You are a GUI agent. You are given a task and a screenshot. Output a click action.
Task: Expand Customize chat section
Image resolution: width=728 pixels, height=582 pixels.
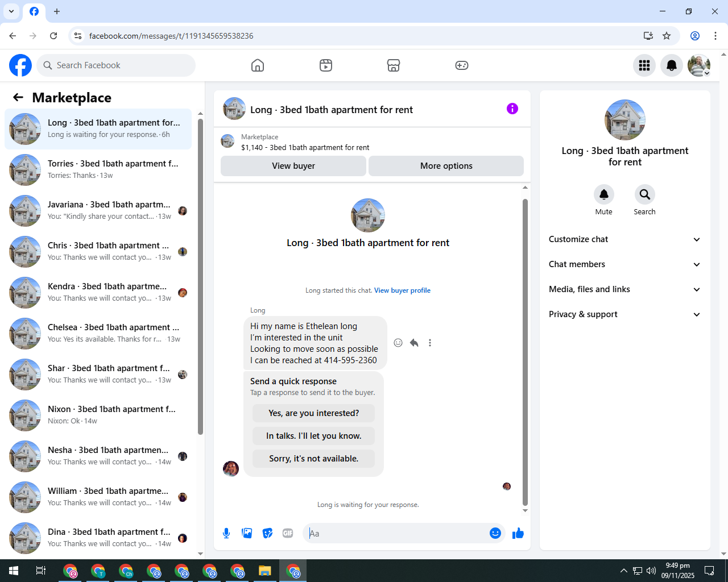[625, 239]
